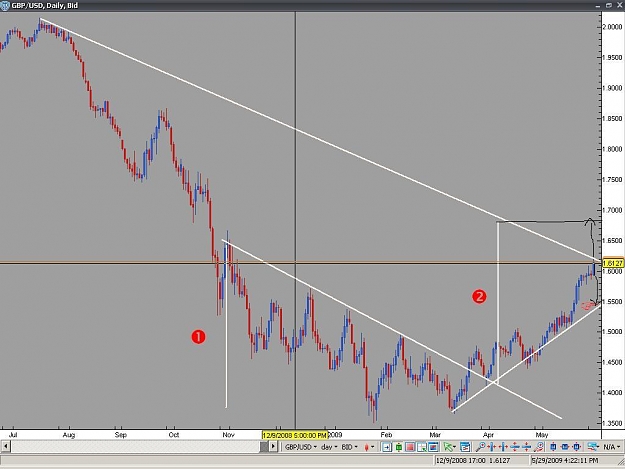
Task: Click the green candle icon in toolbar
Action: click(399, 447)
